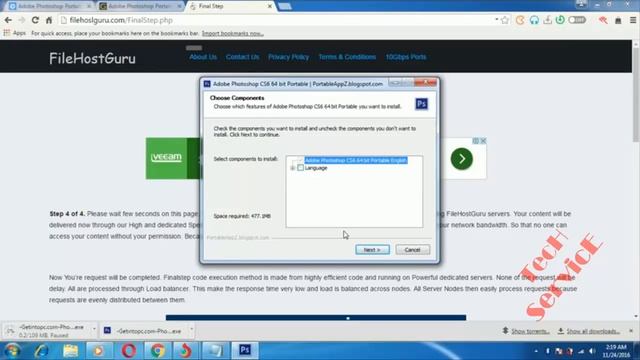Cancel the Photoshop Portable installer
This screenshot has height=360, width=640.
[412, 249]
